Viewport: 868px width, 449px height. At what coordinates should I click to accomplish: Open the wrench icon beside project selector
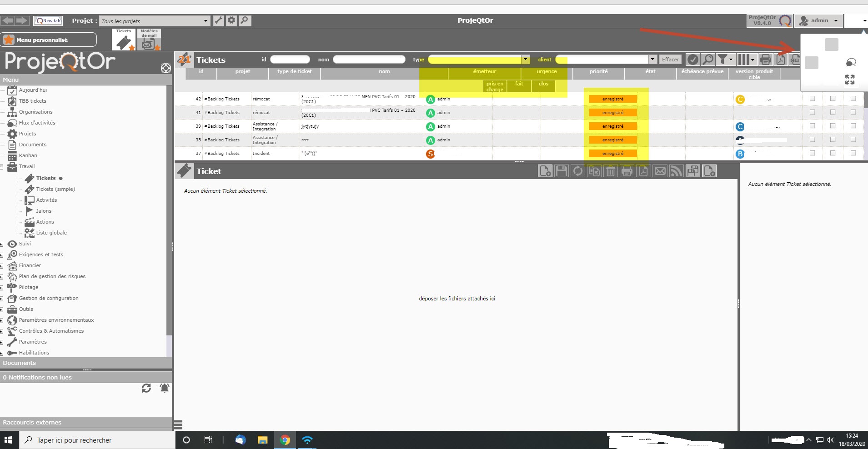219,20
